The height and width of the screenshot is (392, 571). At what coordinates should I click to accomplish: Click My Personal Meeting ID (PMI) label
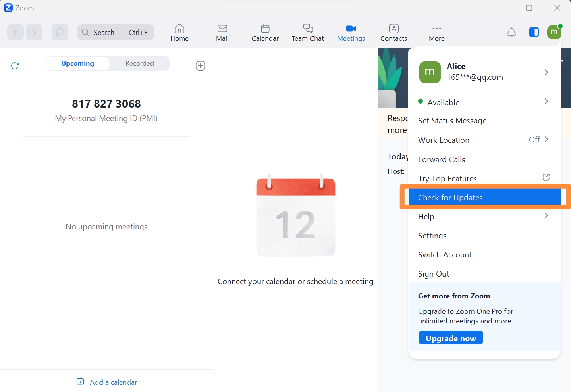click(x=106, y=118)
